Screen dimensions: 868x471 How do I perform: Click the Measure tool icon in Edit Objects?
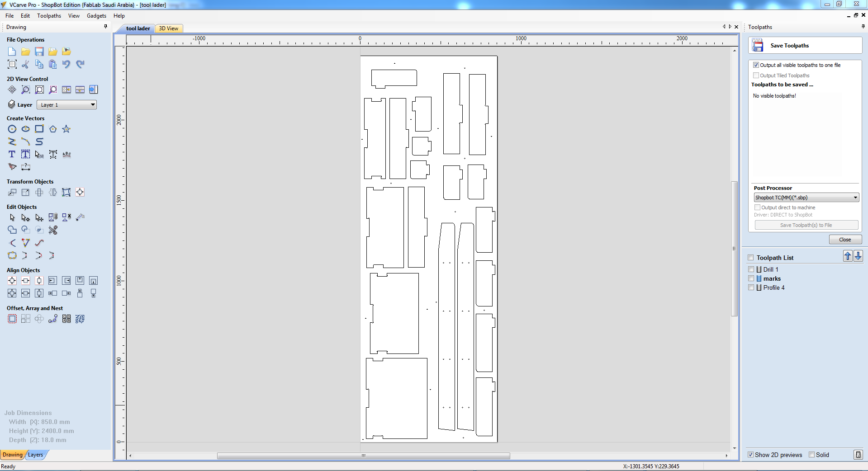pos(80,218)
